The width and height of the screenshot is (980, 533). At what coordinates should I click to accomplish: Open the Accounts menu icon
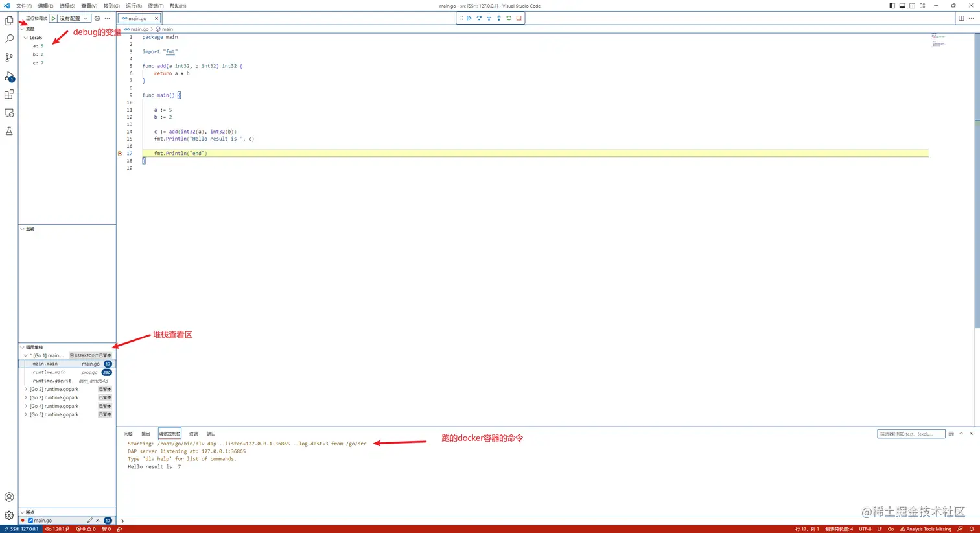click(x=9, y=497)
